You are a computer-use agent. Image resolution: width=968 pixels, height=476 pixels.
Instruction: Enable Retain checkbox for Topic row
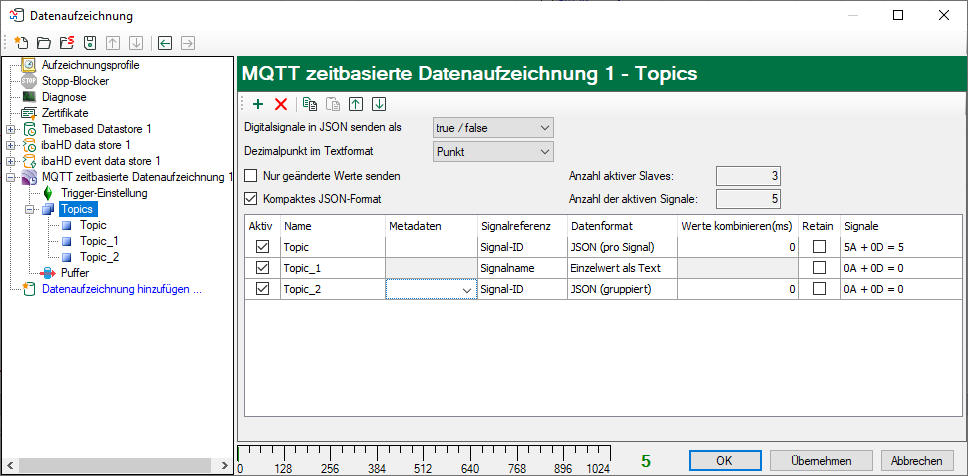819,247
